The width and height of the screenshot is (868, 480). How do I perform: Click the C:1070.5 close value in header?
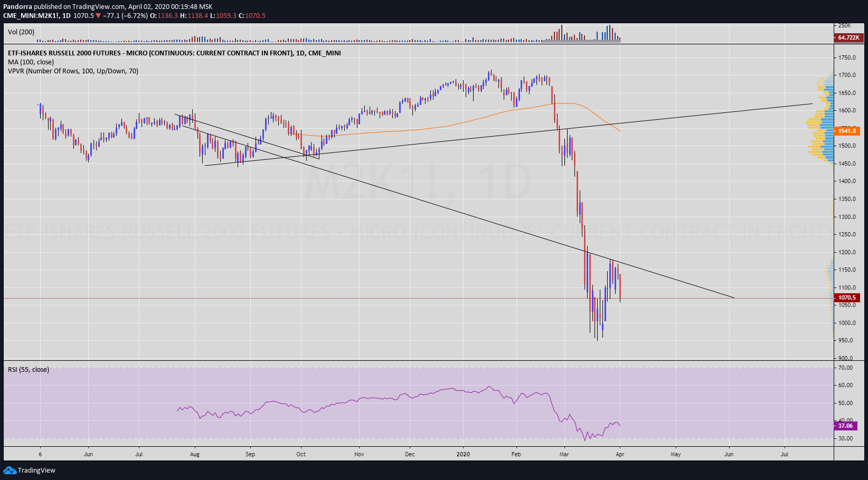click(252, 16)
